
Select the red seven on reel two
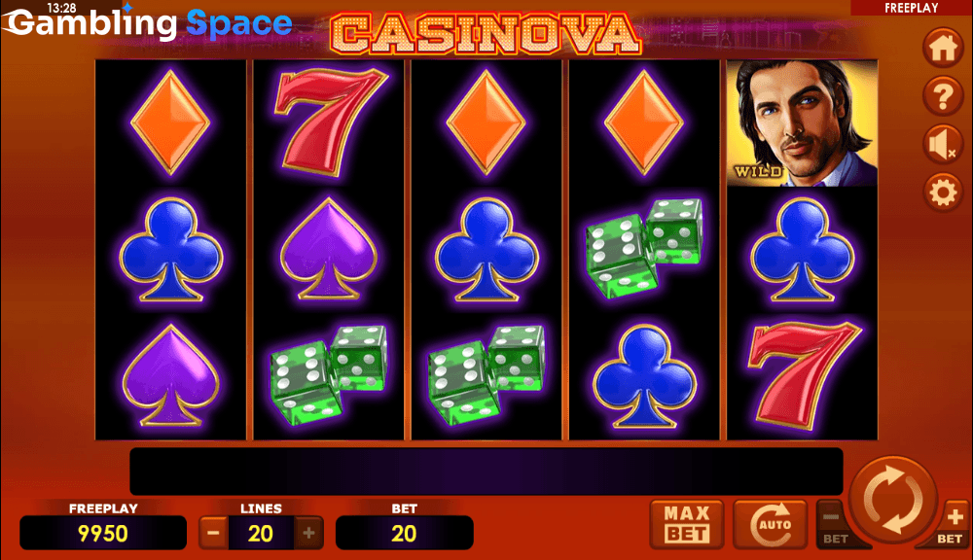point(330,122)
